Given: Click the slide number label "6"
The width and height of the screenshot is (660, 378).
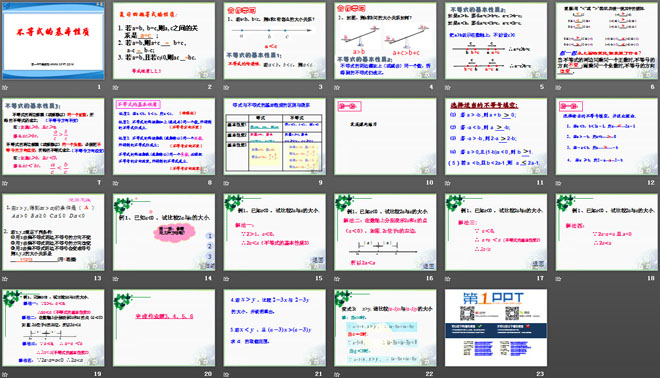Looking at the screenshot, I should coord(652,87).
